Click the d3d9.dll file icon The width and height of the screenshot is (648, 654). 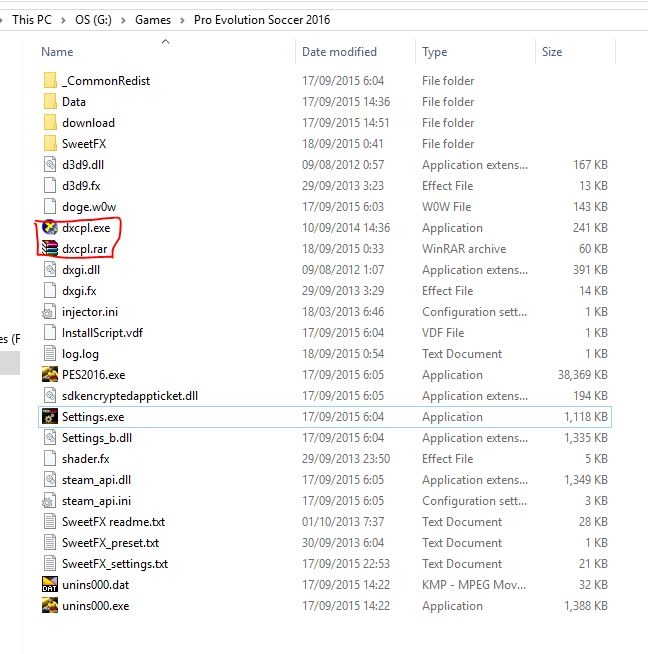(50, 164)
